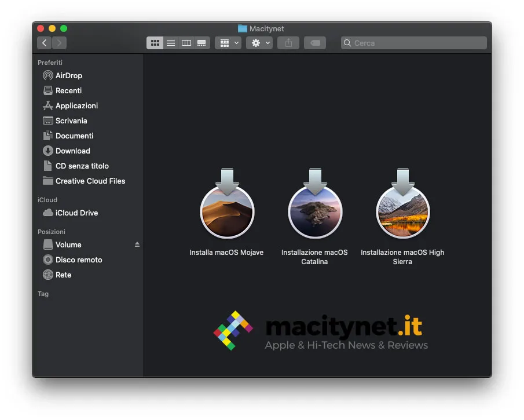Open Applicazioni in the sidebar

click(70, 105)
